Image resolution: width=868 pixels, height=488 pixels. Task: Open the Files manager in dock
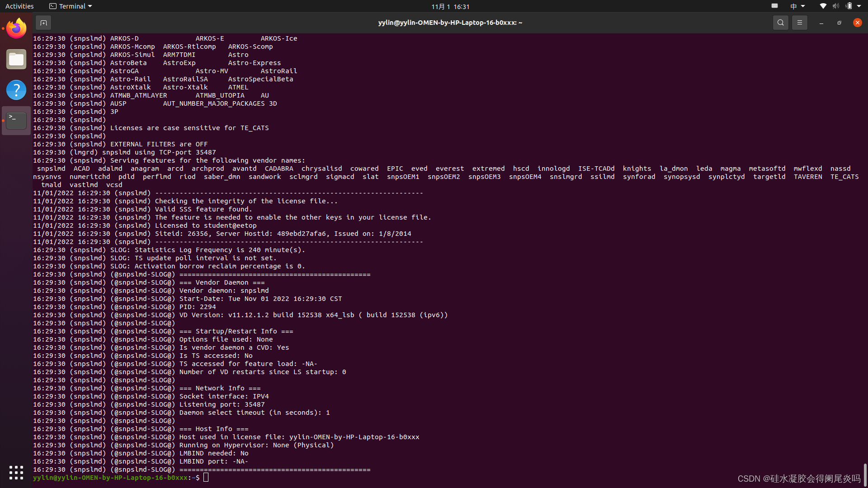[x=16, y=59]
